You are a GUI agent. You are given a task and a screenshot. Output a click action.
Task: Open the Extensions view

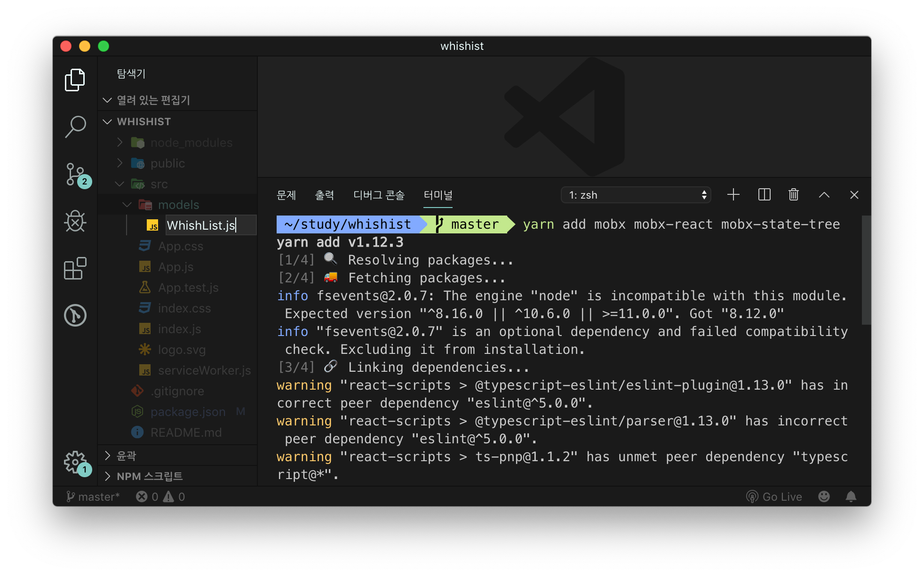coord(75,268)
